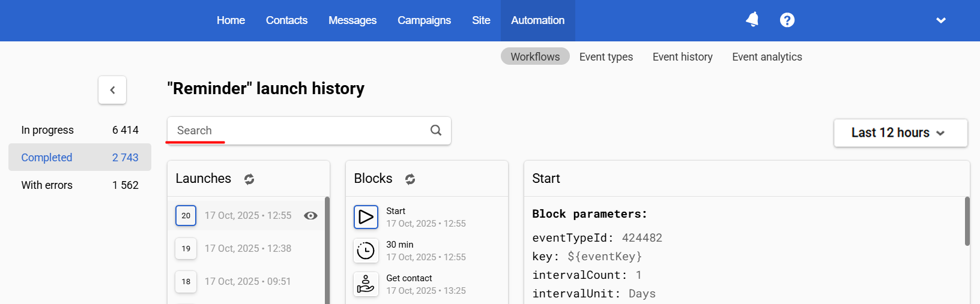Select launch dated 17 Oct, 2025 • 12:38

tap(247, 248)
